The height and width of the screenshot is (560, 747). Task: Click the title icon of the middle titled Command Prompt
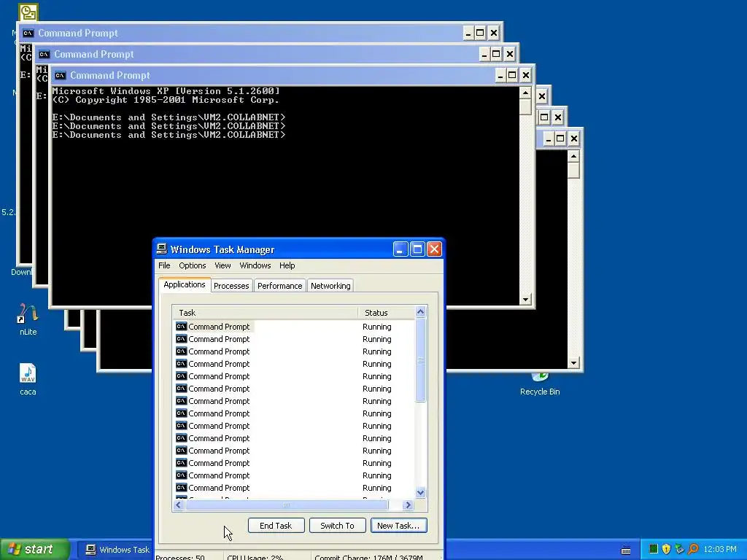click(x=44, y=54)
